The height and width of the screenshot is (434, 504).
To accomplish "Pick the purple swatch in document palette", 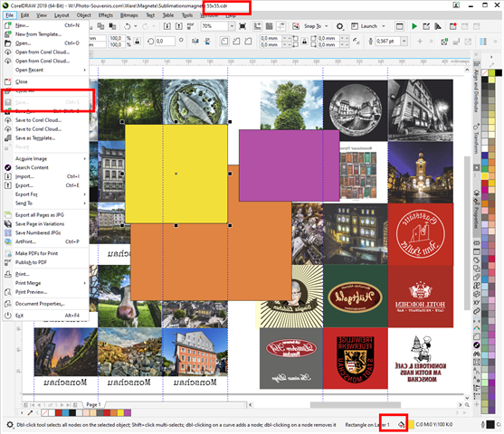I will tap(128, 412).
